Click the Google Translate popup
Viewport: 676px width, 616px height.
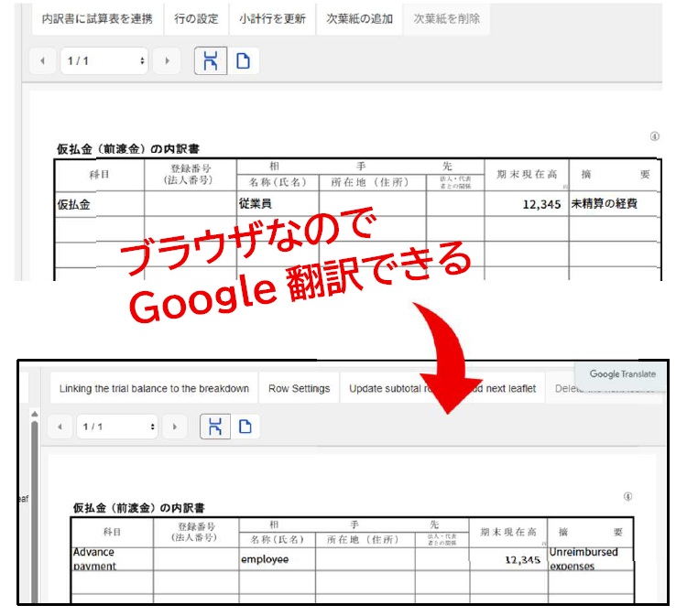point(622,374)
